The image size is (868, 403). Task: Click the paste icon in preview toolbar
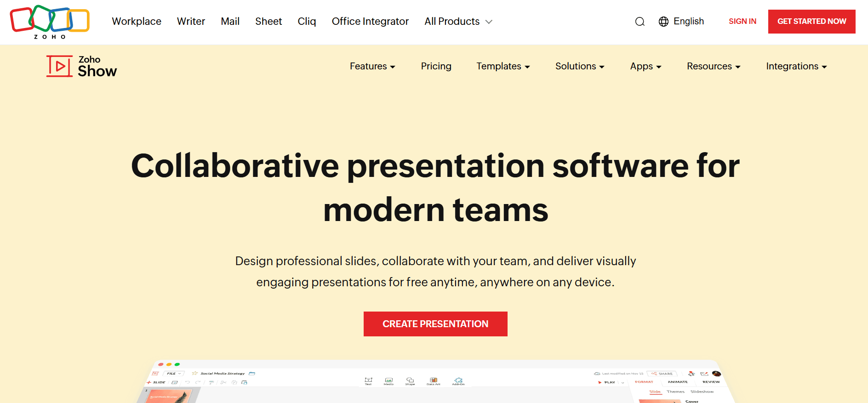click(244, 382)
